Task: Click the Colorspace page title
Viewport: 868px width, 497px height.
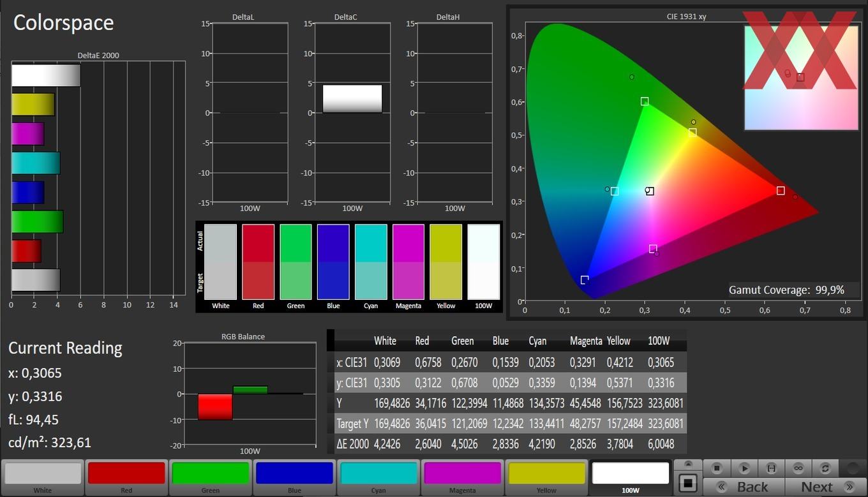Action: (x=63, y=23)
